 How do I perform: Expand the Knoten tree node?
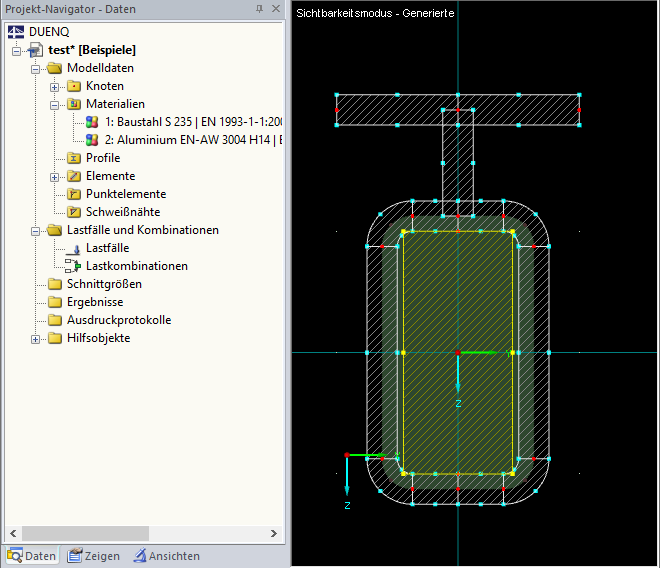point(54,87)
